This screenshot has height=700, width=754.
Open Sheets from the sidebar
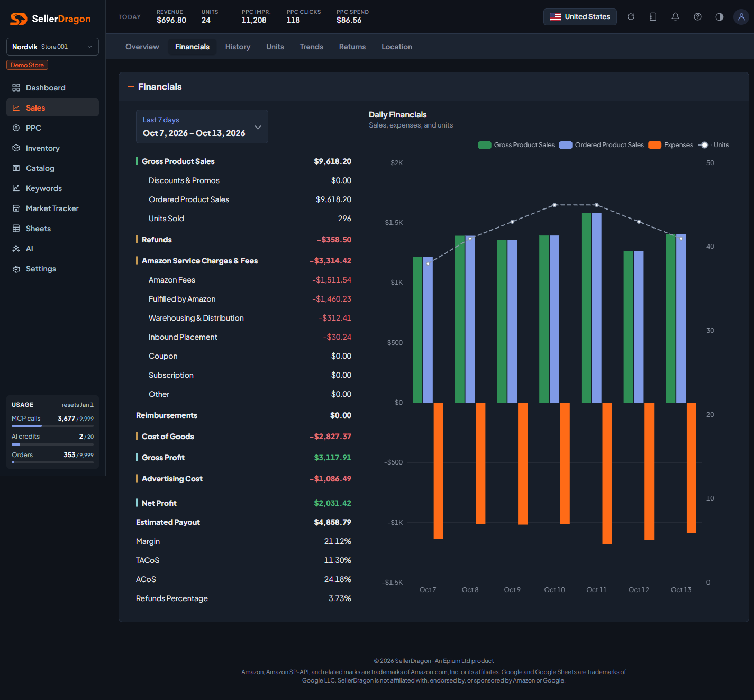[52, 229]
